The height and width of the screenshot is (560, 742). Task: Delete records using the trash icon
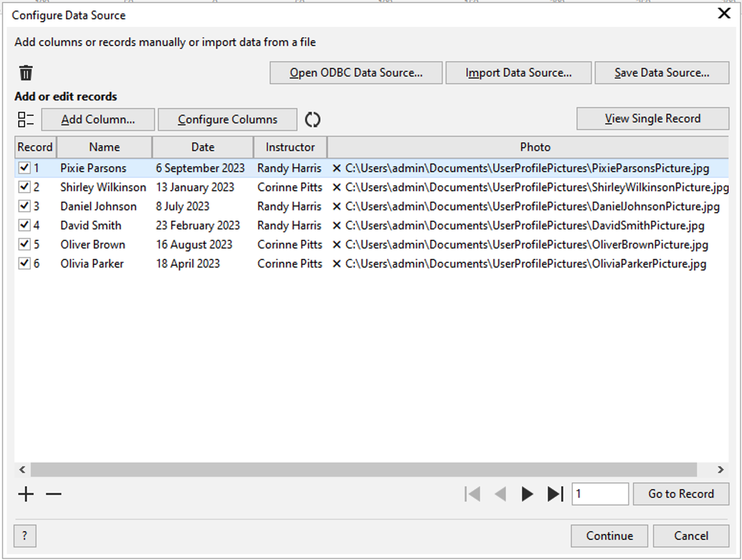(x=25, y=73)
